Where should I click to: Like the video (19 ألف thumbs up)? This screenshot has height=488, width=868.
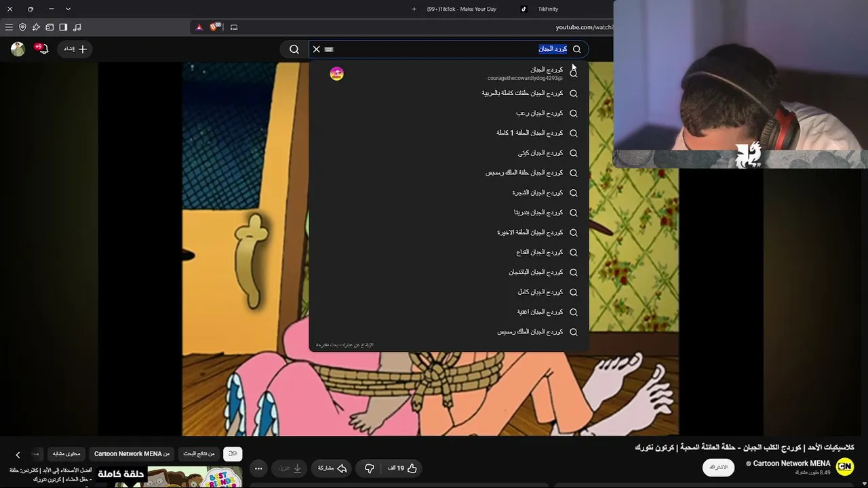coord(402,468)
